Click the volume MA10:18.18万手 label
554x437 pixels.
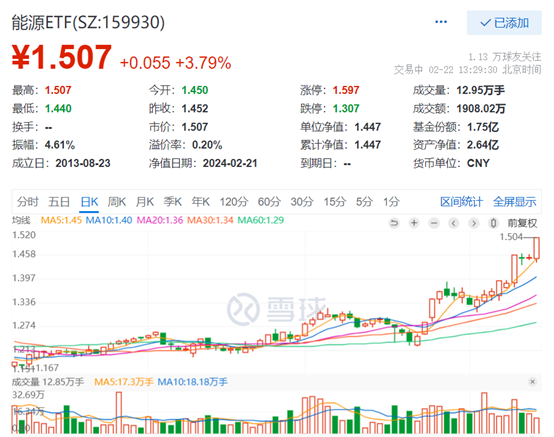(193, 382)
